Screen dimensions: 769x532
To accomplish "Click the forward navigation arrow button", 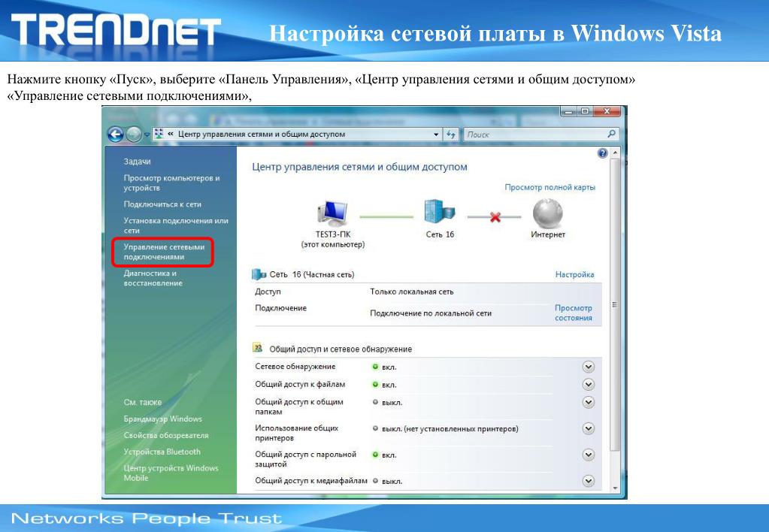I will tap(134, 134).
